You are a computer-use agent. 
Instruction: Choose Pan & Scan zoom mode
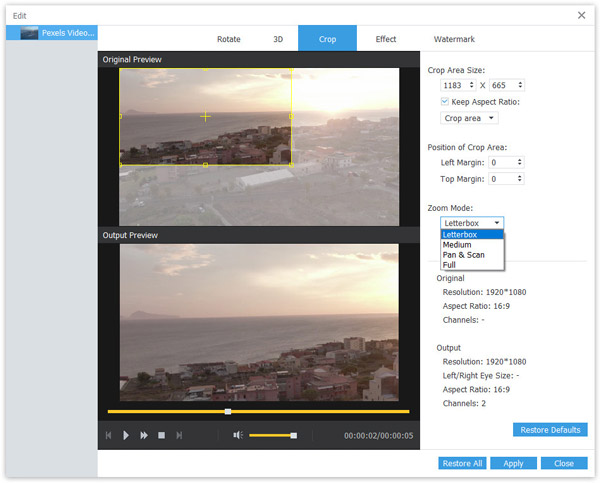tap(463, 255)
